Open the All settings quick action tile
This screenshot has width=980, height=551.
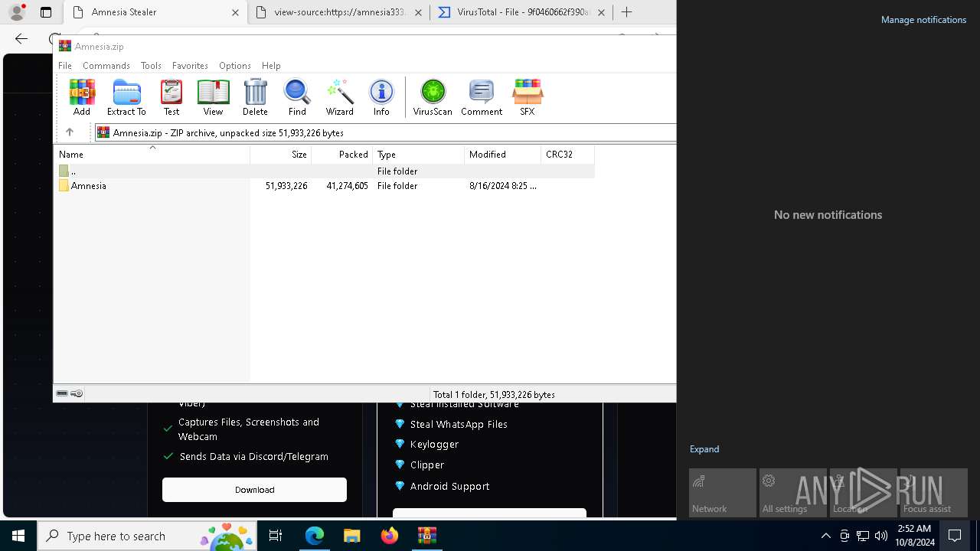[x=793, y=493]
